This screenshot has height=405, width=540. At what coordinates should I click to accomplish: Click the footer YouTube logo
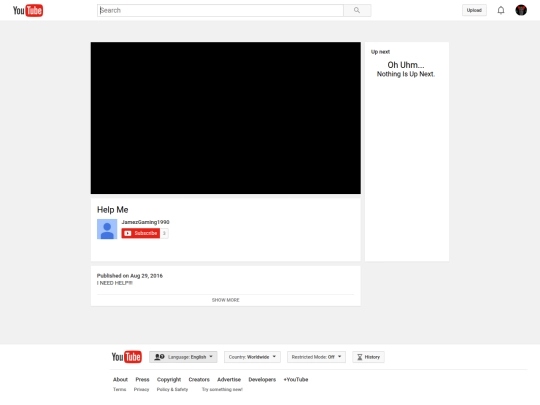point(126,357)
